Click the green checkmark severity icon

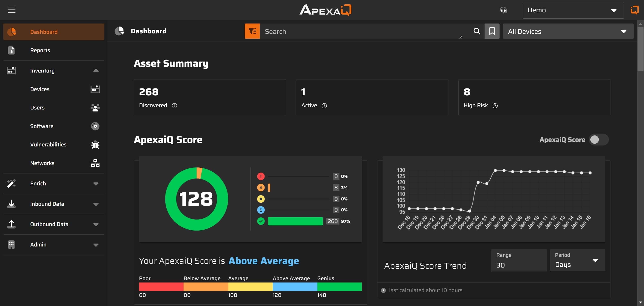tap(261, 221)
